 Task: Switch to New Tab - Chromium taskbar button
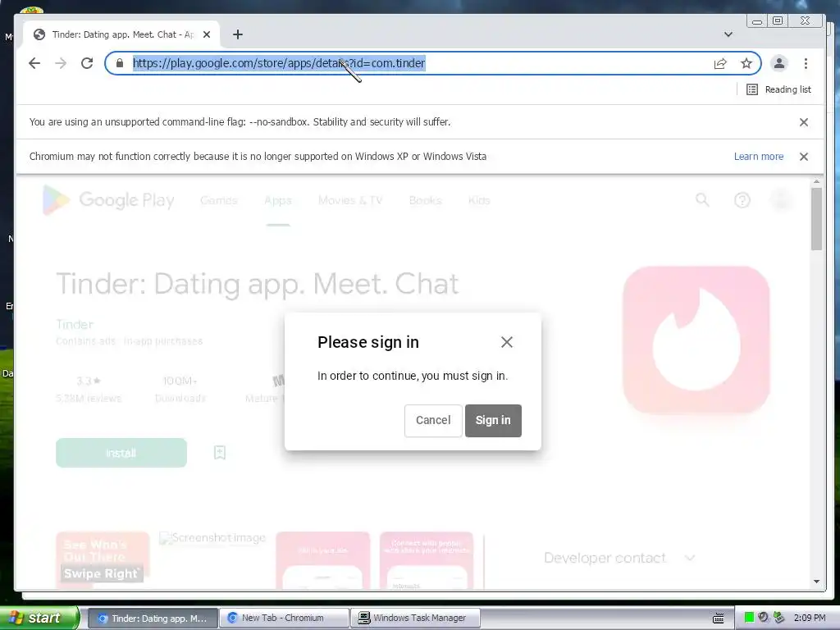pyautogui.click(x=285, y=619)
